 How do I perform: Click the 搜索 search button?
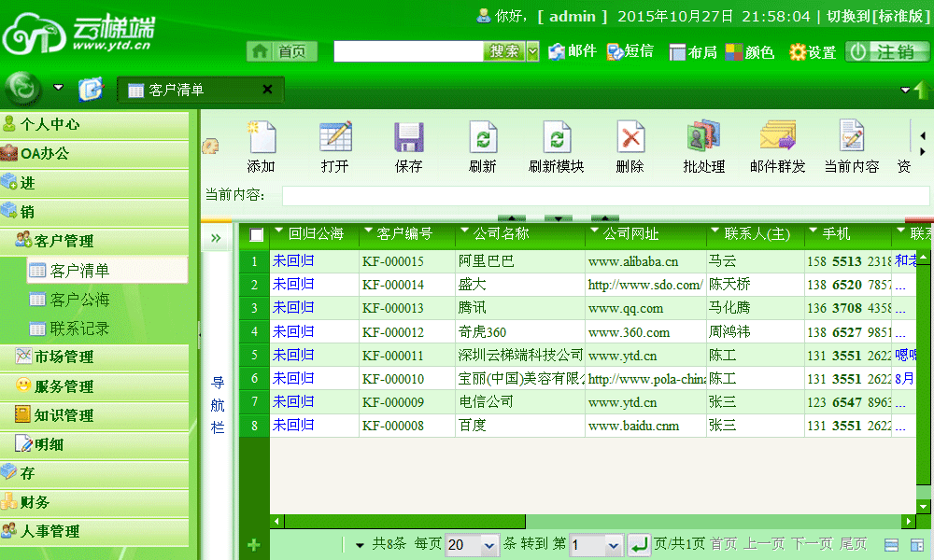504,51
